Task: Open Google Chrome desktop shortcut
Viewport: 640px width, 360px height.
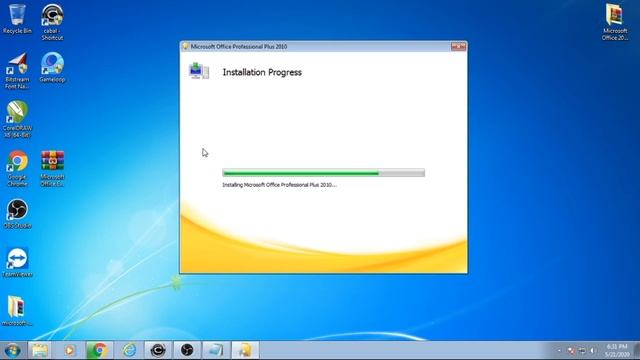Action: click(17, 169)
